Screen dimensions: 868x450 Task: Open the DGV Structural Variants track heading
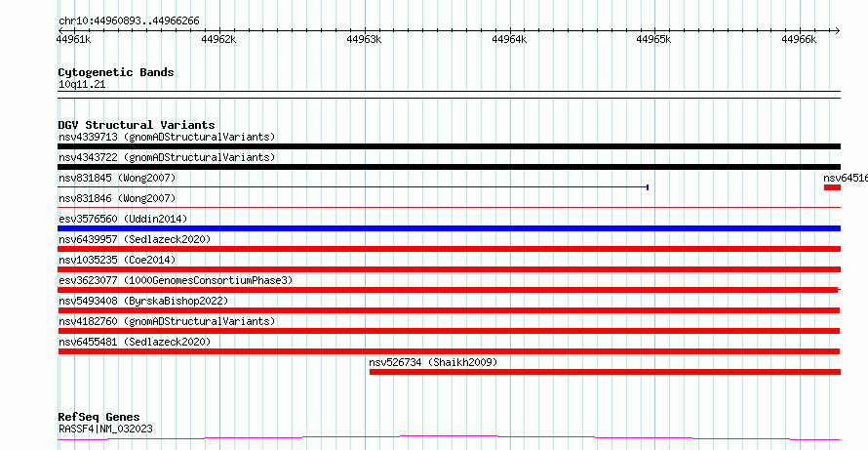(x=137, y=125)
